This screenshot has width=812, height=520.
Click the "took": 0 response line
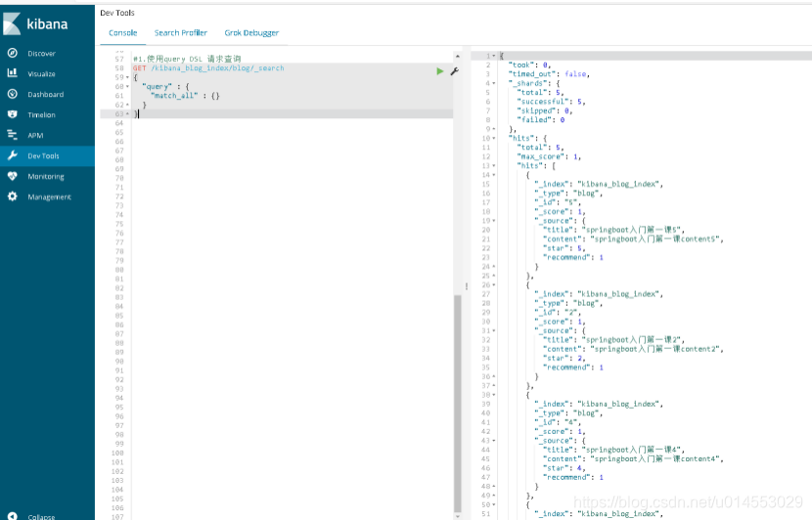point(529,65)
